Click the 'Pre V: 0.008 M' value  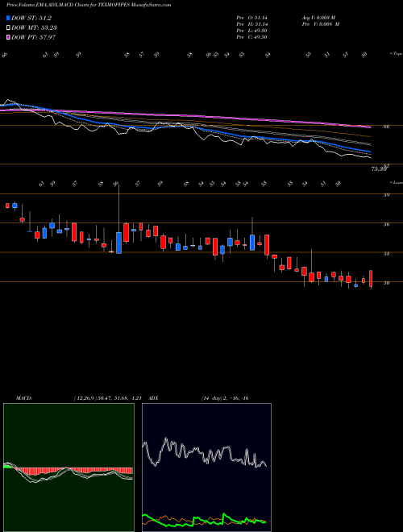point(321,24)
